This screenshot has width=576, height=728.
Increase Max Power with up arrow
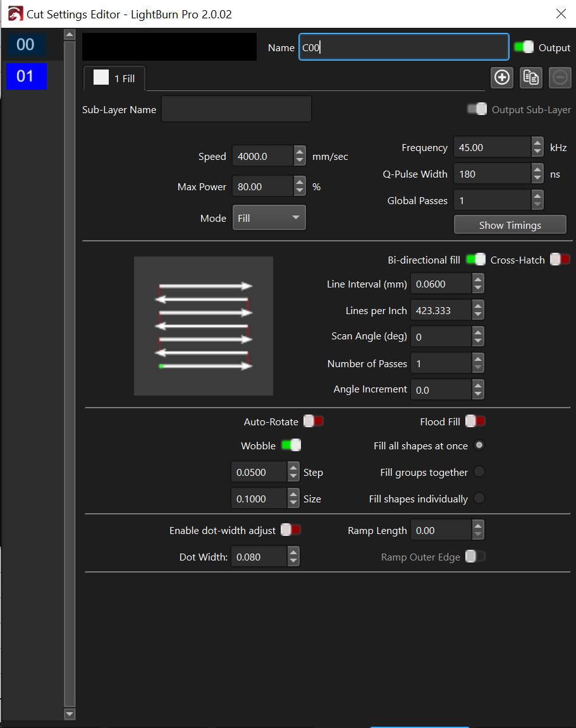tap(300, 181)
